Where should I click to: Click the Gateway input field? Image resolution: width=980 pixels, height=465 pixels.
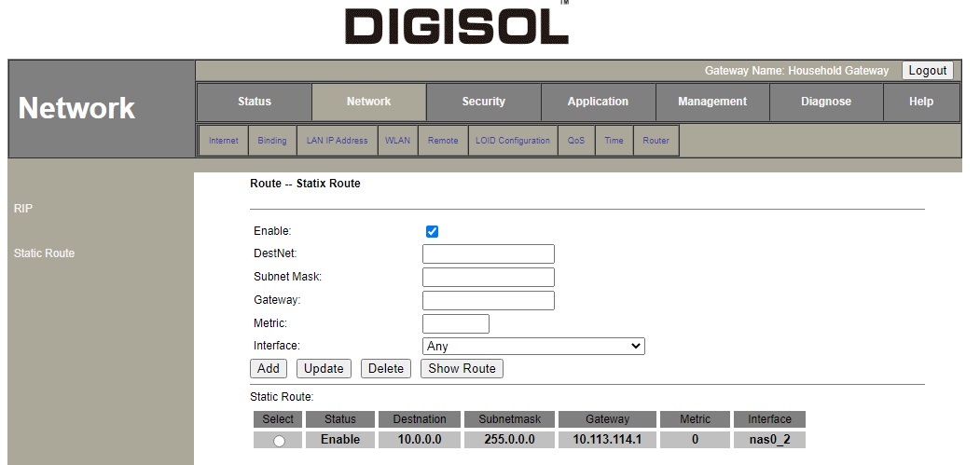click(488, 300)
